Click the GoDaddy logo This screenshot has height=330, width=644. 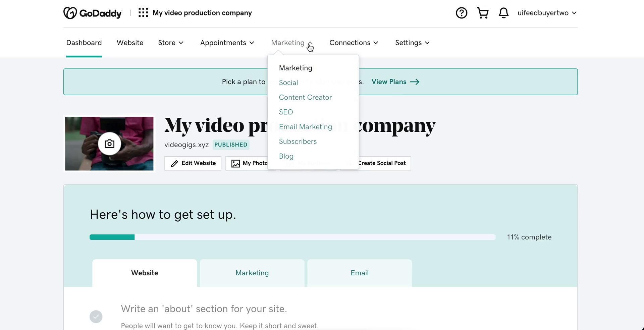tap(93, 13)
